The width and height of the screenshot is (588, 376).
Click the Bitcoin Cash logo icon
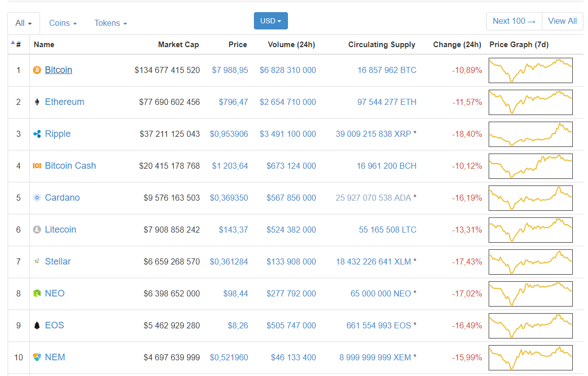(36, 166)
